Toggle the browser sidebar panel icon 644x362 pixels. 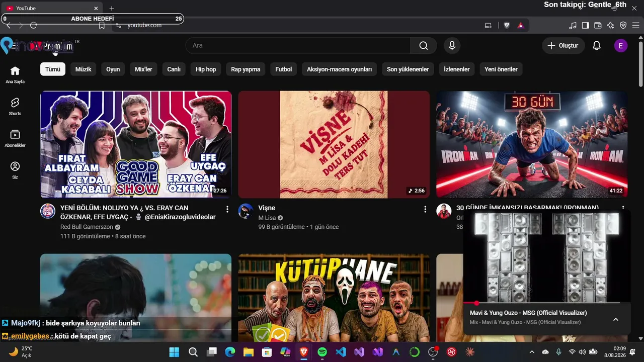point(585,25)
